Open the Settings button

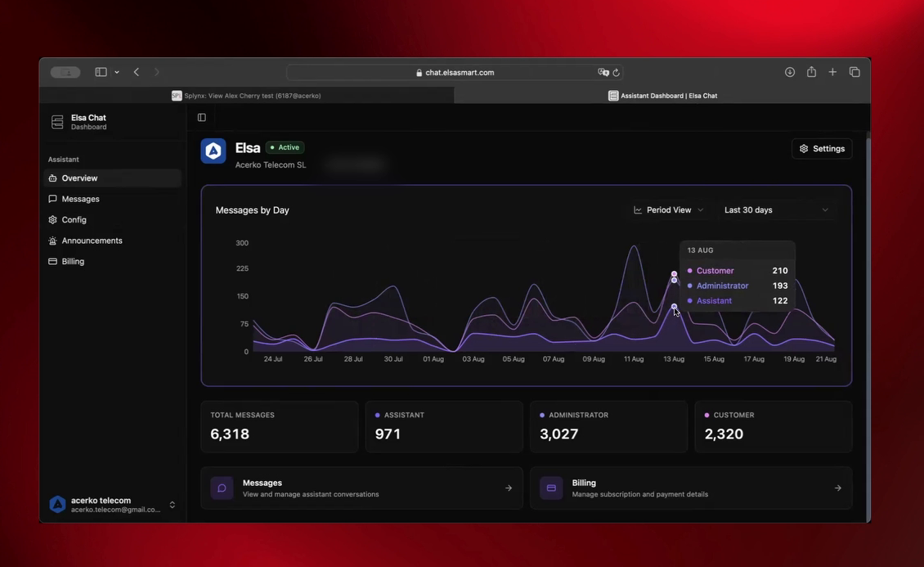(x=822, y=149)
